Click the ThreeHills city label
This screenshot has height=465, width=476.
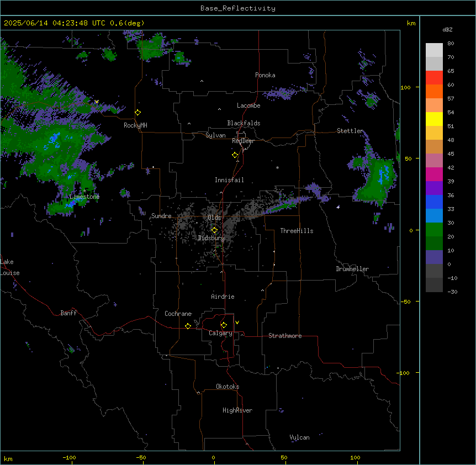click(x=297, y=231)
